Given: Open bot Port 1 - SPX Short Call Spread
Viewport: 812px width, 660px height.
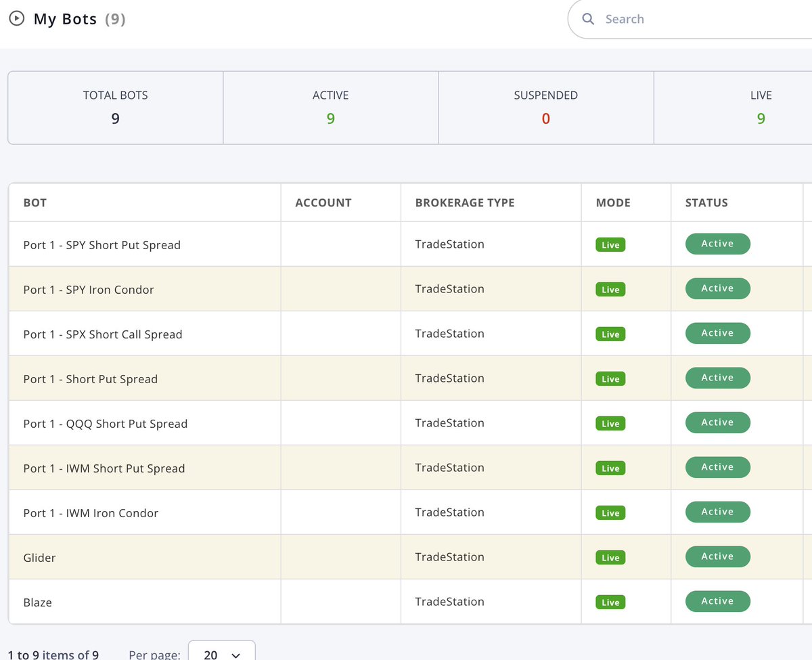Looking at the screenshot, I should click(x=103, y=334).
